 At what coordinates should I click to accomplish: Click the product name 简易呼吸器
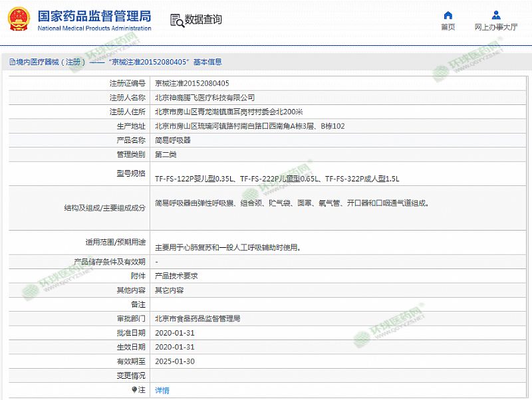172,140
